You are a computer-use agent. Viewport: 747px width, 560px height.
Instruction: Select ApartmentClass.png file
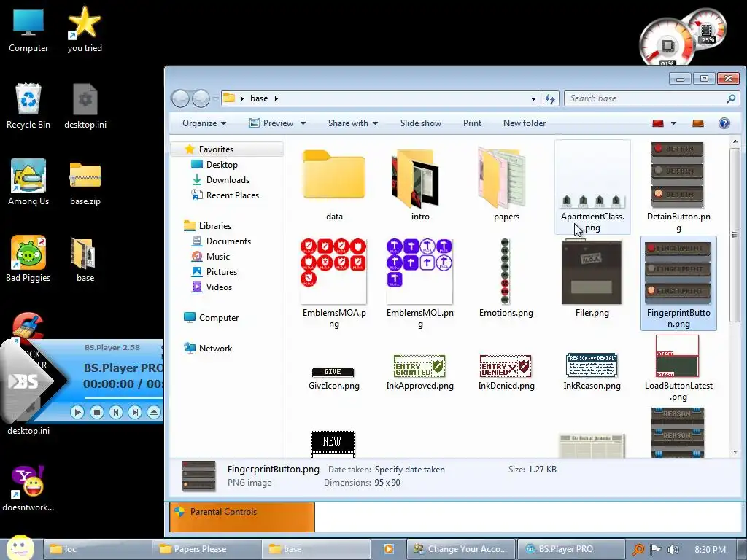click(x=592, y=187)
